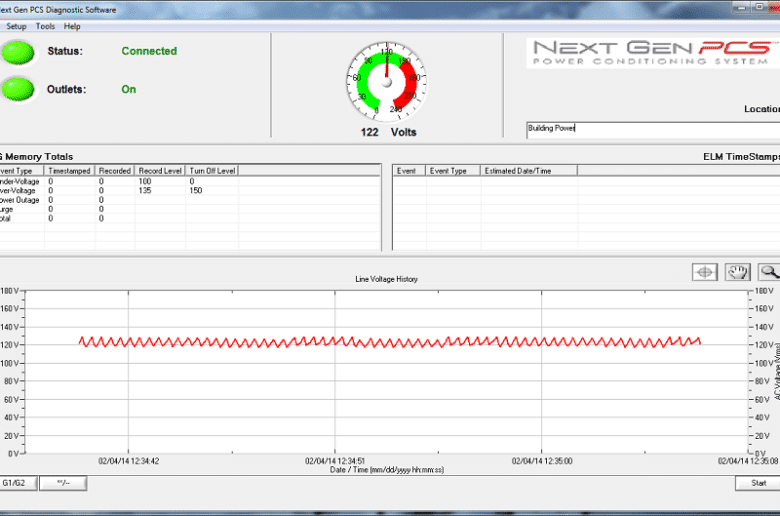
Task: Click the Turn Off Level column header
Action: [x=212, y=171]
